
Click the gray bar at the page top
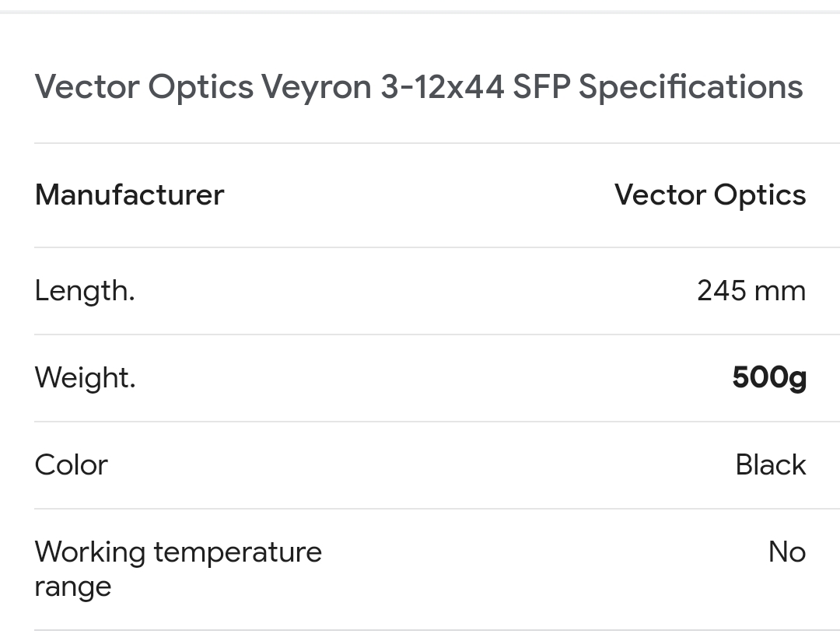click(420, 11)
